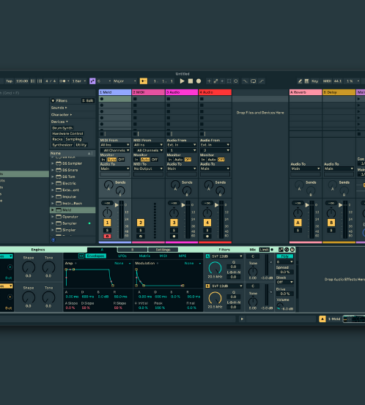Open the Major scale dropdown
This screenshot has width=365, height=405.
pyautogui.click(x=125, y=81)
